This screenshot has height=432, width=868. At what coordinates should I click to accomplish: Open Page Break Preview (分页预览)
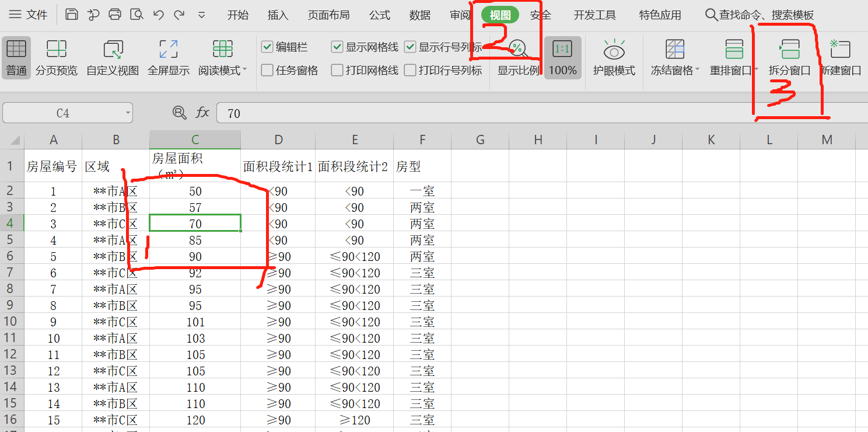coord(57,57)
